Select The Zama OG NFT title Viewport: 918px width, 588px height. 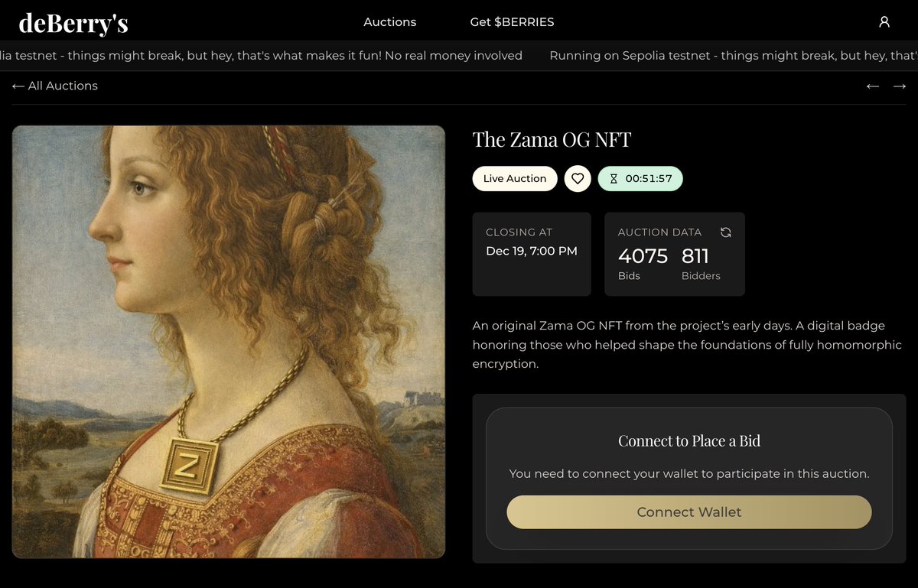552,140
